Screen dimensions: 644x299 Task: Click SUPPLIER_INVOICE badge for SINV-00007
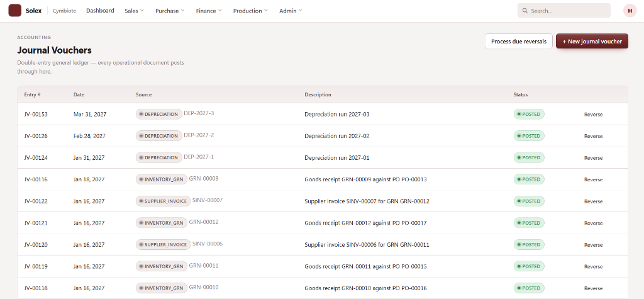(163, 201)
